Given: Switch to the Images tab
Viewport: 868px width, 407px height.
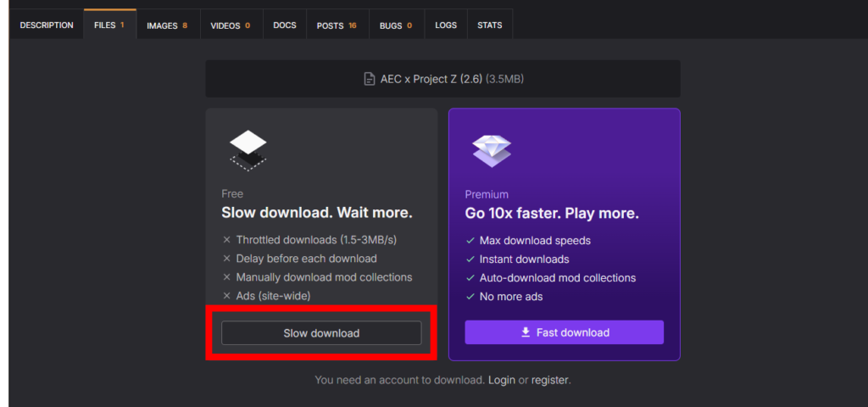Looking at the screenshot, I should [168, 25].
